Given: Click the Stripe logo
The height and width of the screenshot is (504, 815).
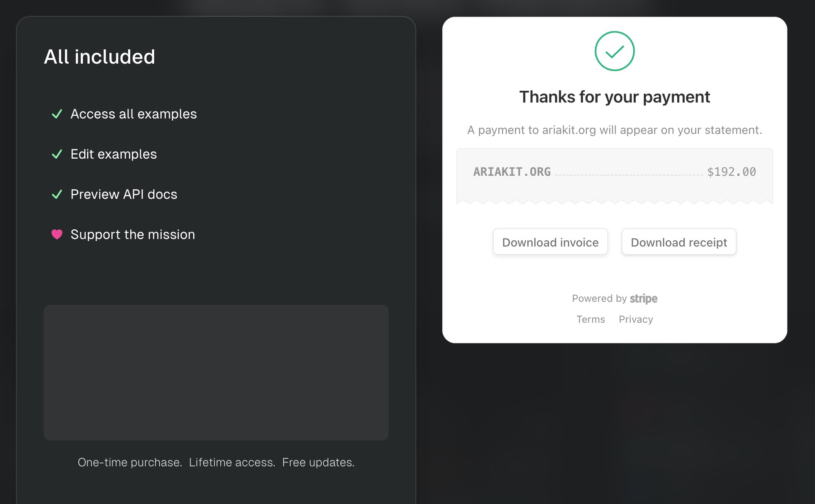Looking at the screenshot, I should [644, 298].
